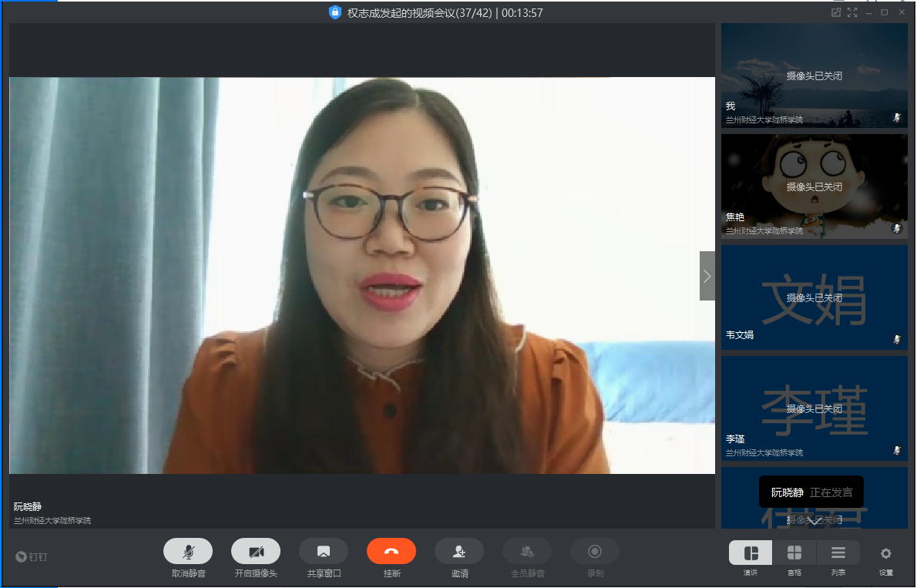
Task: Open 设置 settings gear icon
Action: [x=886, y=553]
